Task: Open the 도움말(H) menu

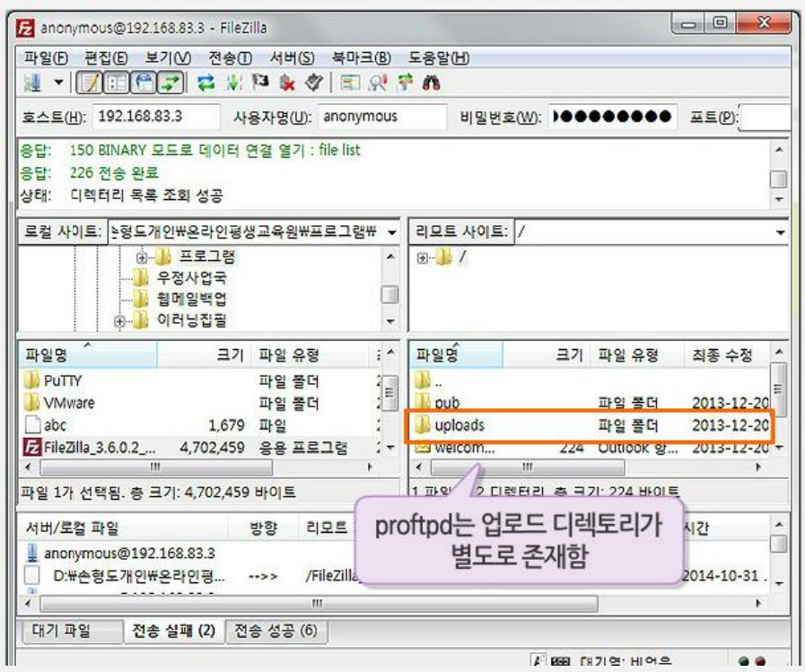Action: (x=438, y=57)
